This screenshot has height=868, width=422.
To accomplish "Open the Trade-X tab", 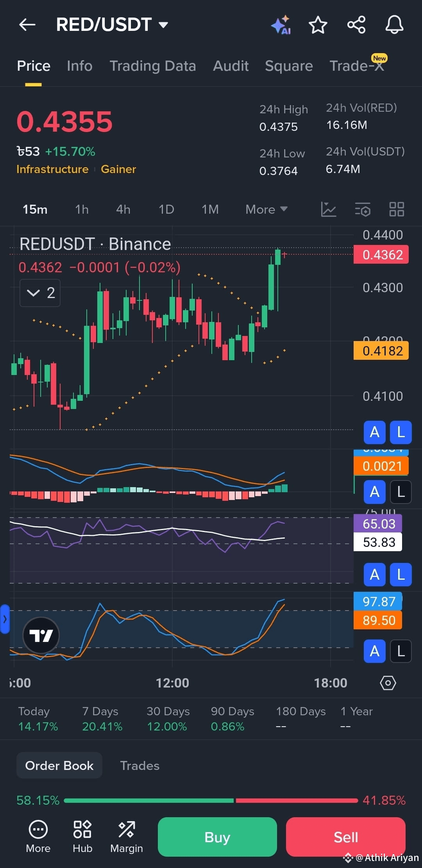I will (x=357, y=66).
